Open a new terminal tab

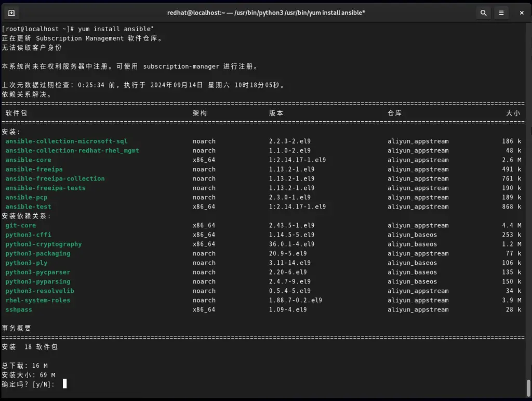coord(11,12)
